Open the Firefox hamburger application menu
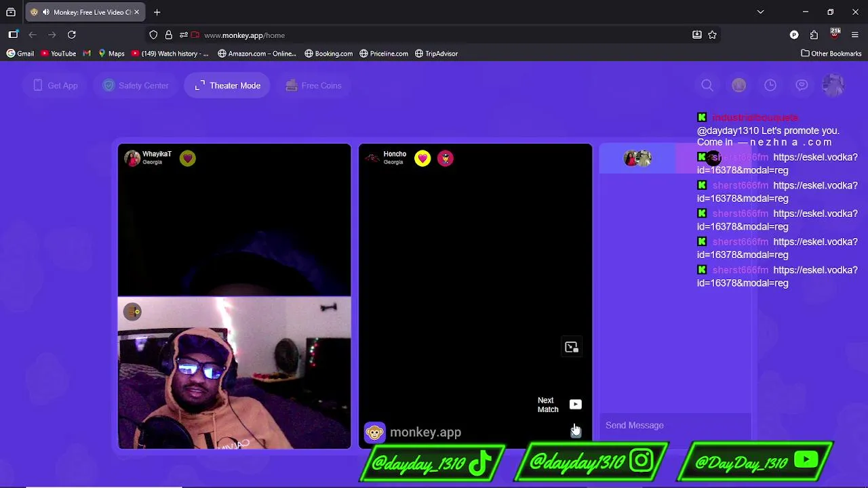 coord(854,35)
